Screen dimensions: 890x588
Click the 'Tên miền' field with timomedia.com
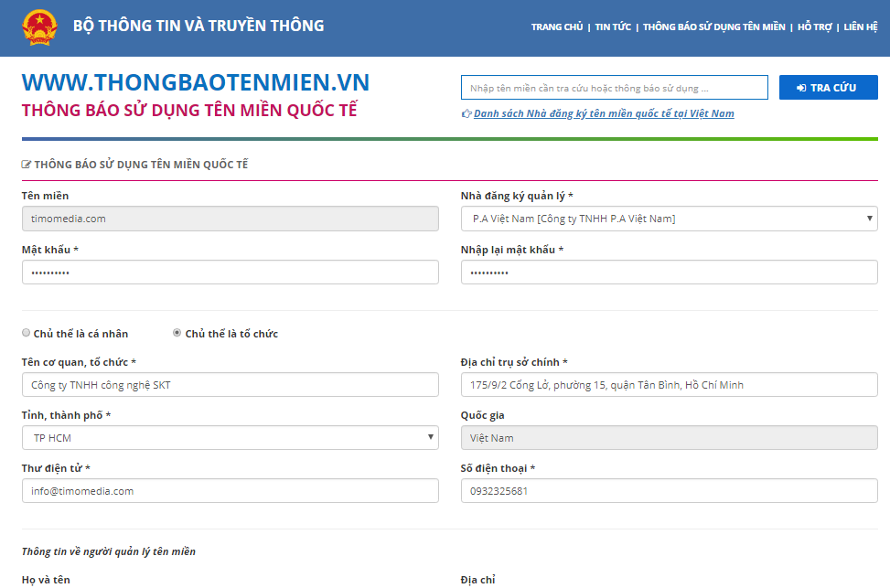pos(230,219)
